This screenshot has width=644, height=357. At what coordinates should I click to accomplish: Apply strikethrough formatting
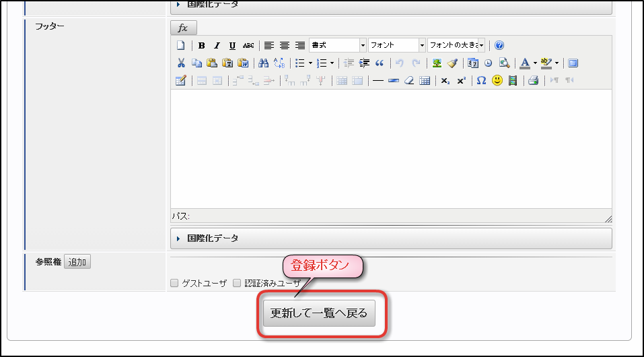click(x=248, y=46)
